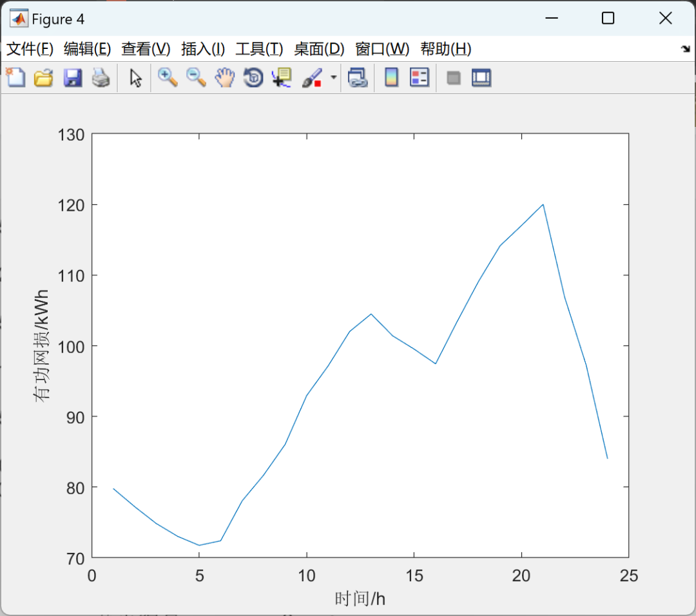Screen dimensions: 696x616
Task: Open the 插入(I) menu
Action: point(203,49)
